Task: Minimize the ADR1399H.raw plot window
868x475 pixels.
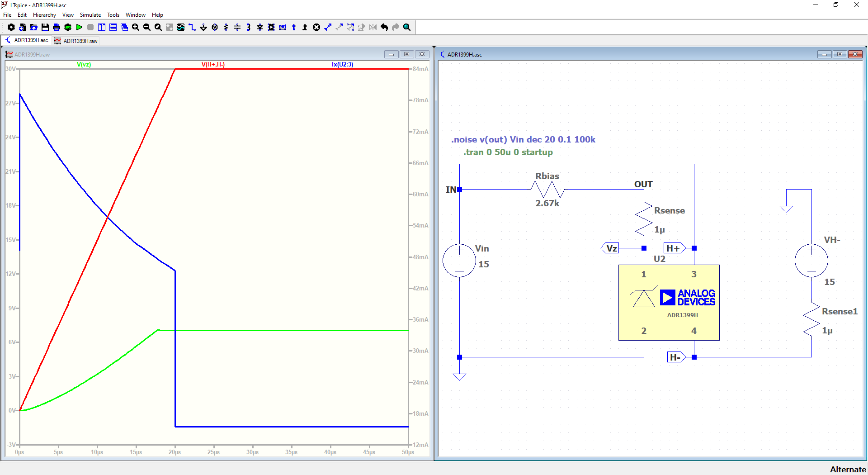Action: click(x=391, y=54)
